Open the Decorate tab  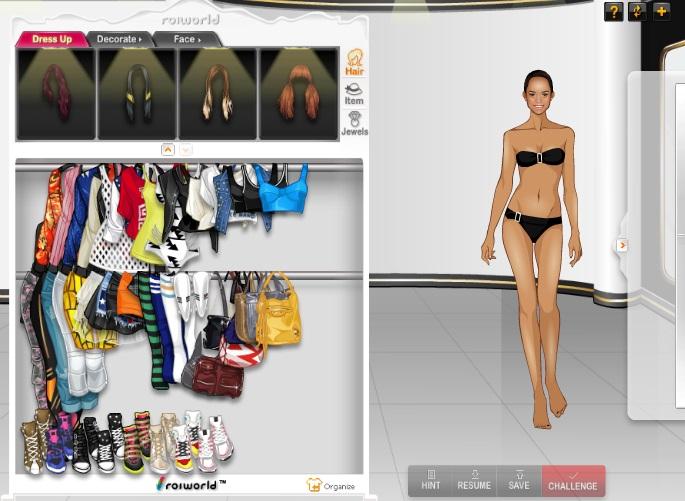[119, 39]
